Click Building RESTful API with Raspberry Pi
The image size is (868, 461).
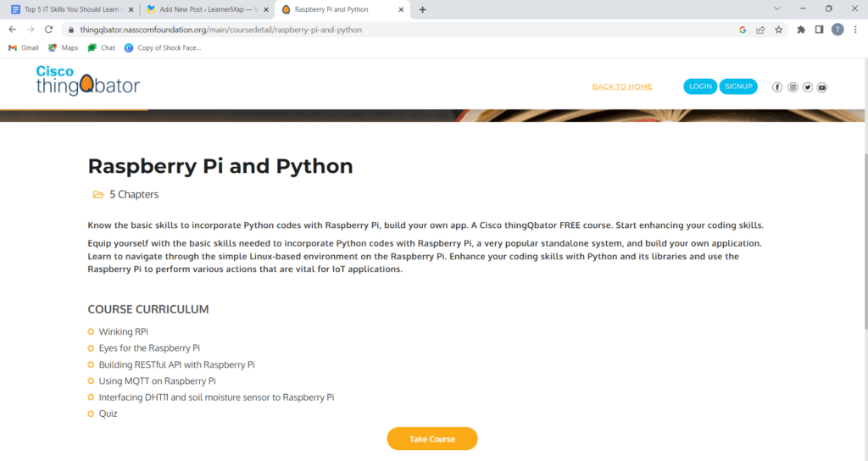tap(176, 364)
